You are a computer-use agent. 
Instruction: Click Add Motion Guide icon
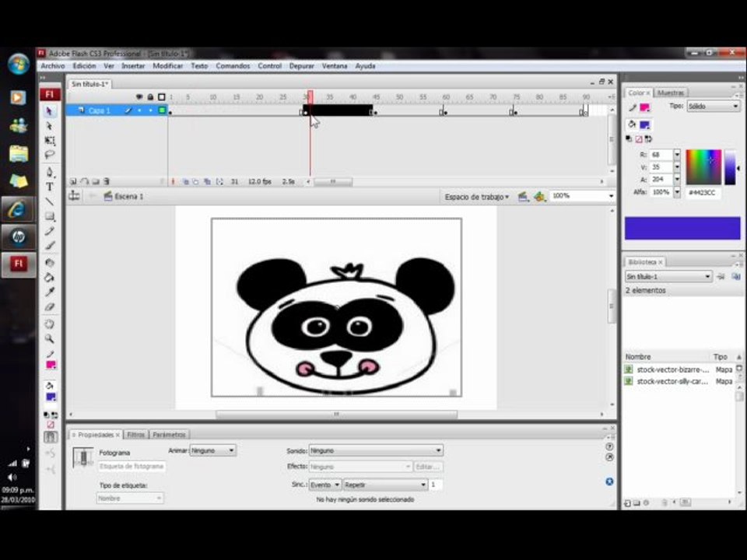85,181
